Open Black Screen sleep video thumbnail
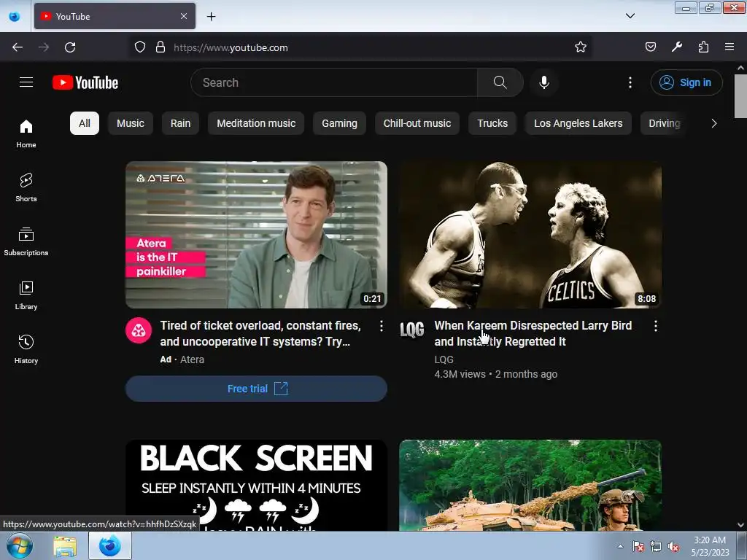The width and height of the screenshot is (747, 560). tap(256, 485)
